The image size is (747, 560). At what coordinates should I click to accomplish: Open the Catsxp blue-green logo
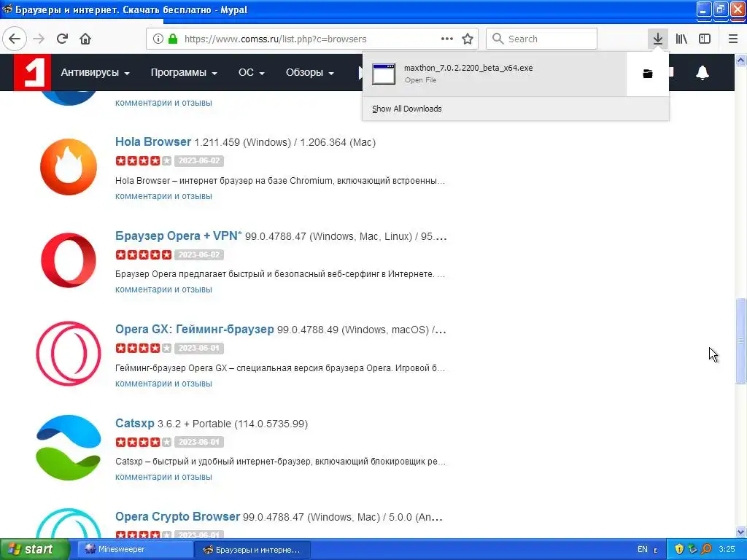(69, 447)
